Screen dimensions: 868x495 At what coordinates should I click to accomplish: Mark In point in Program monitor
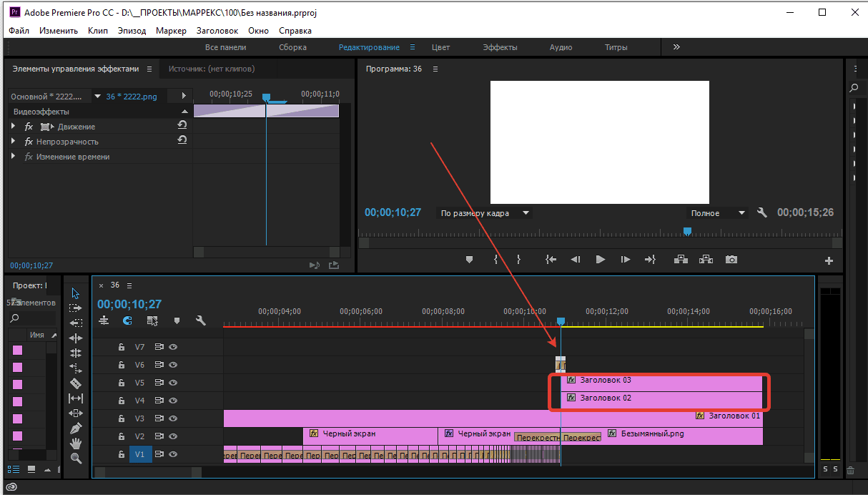pos(495,260)
